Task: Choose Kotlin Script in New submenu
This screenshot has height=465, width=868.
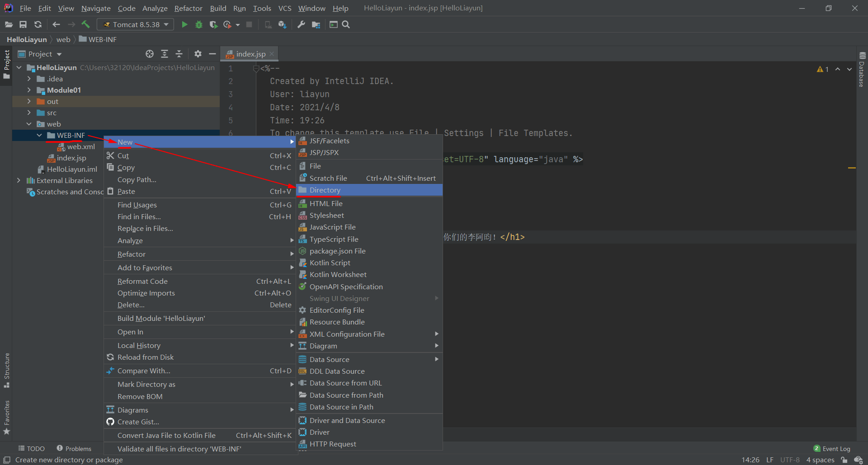Action: pyautogui.click(x=369, y=263)
